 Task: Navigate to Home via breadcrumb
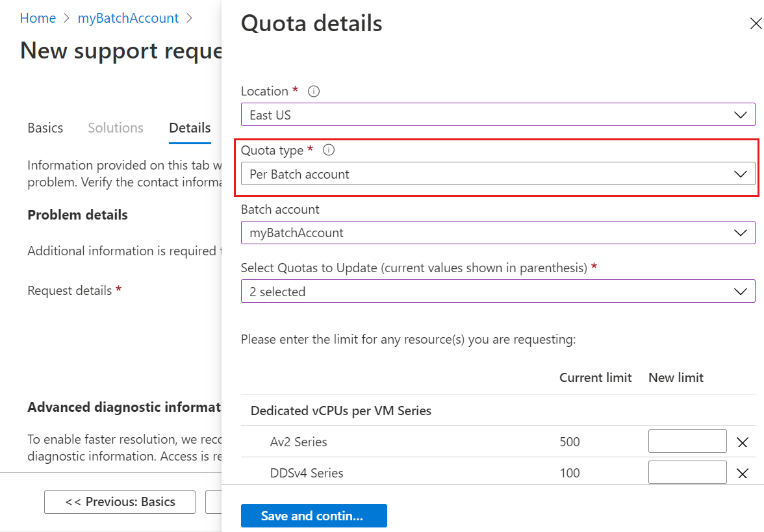(38, 18)
